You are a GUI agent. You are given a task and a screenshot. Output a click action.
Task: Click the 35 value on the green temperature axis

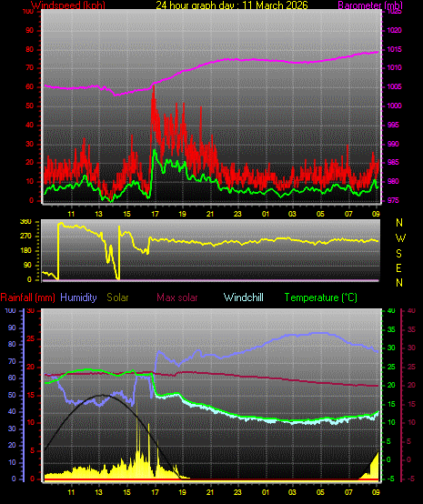tap(391, 330)
